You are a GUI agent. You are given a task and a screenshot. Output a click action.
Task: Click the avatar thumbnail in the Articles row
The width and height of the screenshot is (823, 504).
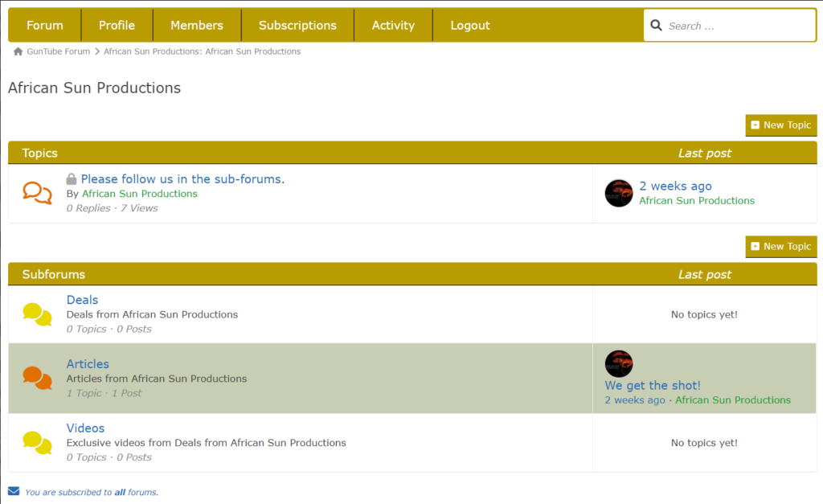pos(619,363)
